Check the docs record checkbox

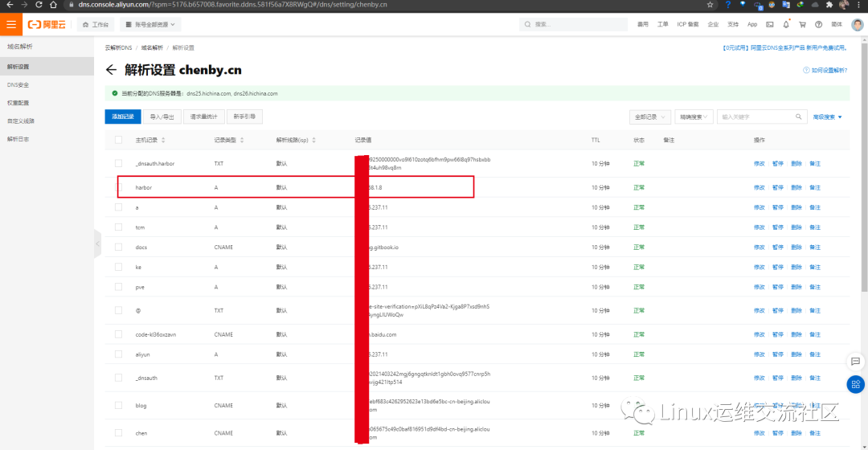coord(118,247)
